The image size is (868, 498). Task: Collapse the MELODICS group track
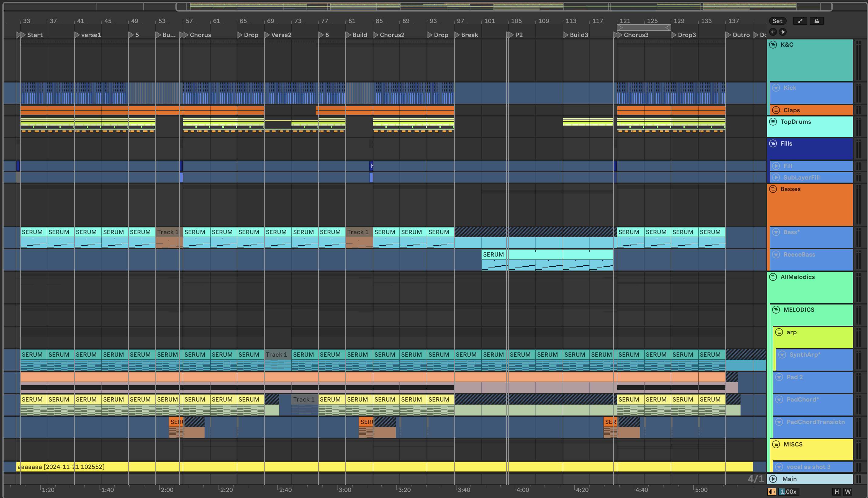[x=776, y=310]
